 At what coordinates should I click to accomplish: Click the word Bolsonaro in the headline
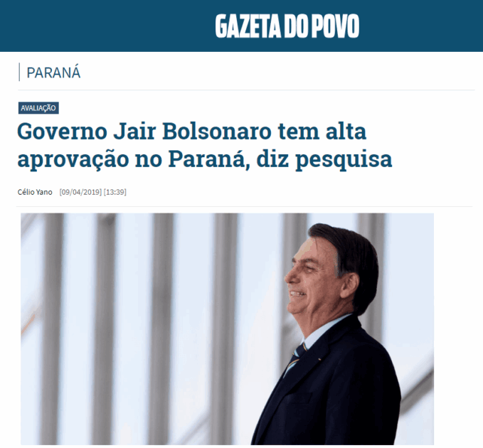217,131
